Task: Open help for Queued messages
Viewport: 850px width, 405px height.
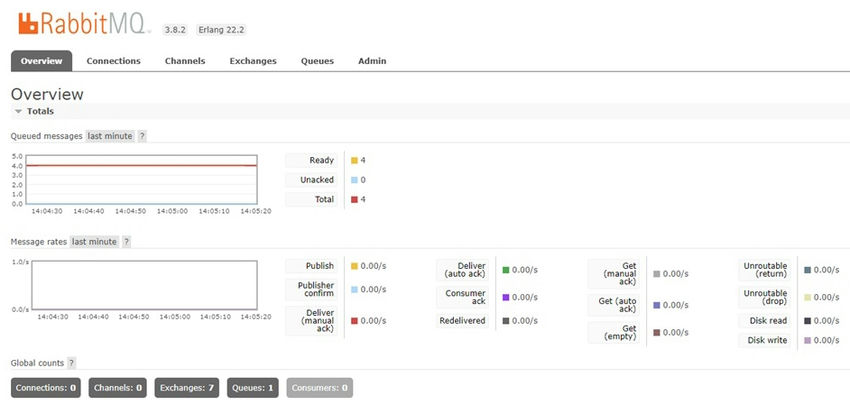Action: pyautogui.click(x=141, y=136)
